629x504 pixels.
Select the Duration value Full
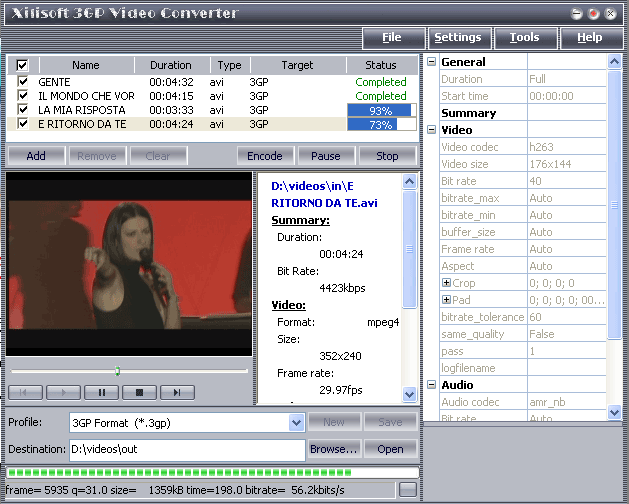point(538,79)
